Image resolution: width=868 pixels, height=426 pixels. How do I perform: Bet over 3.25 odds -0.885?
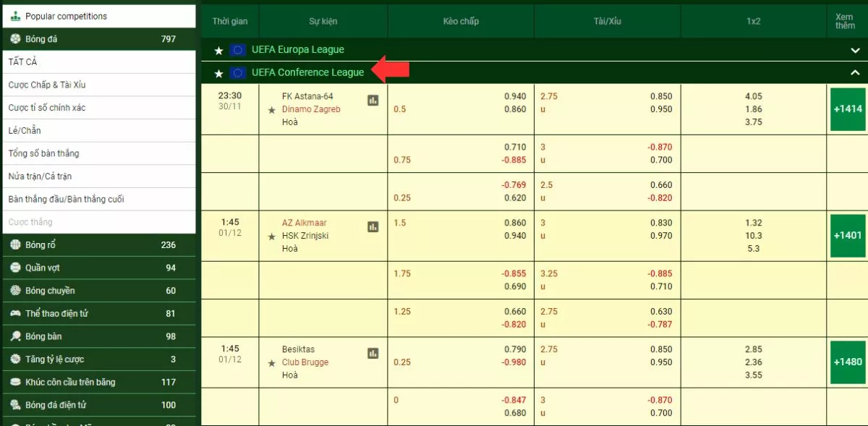[x=660, y=273]
